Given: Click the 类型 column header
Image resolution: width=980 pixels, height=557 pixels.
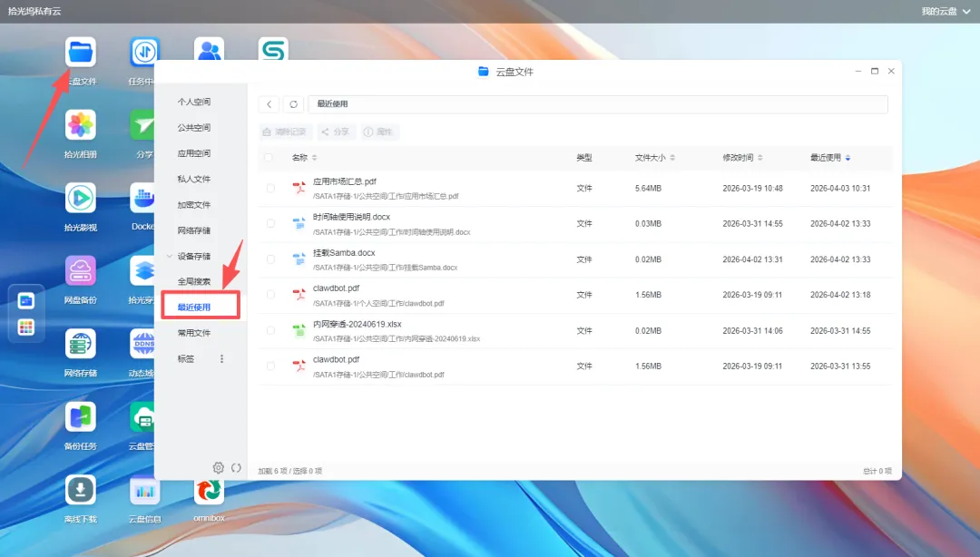Looking at the screenshot, I should (x=583, y=158).
